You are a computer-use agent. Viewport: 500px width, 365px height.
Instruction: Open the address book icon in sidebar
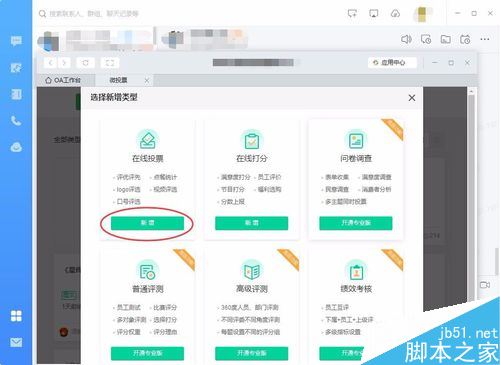coord(16,94)
